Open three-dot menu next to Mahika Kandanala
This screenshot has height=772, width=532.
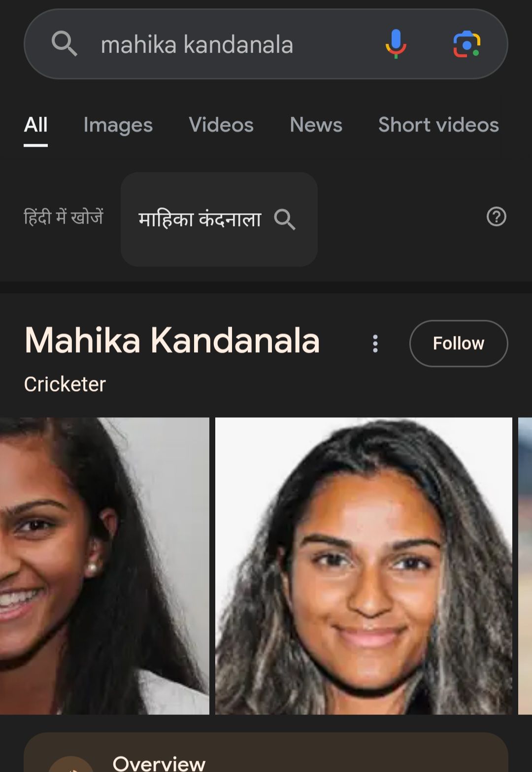375,343
